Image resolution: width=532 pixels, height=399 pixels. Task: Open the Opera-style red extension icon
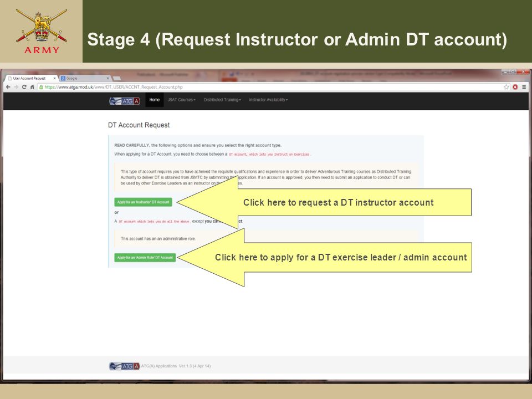tap(515, 87)
